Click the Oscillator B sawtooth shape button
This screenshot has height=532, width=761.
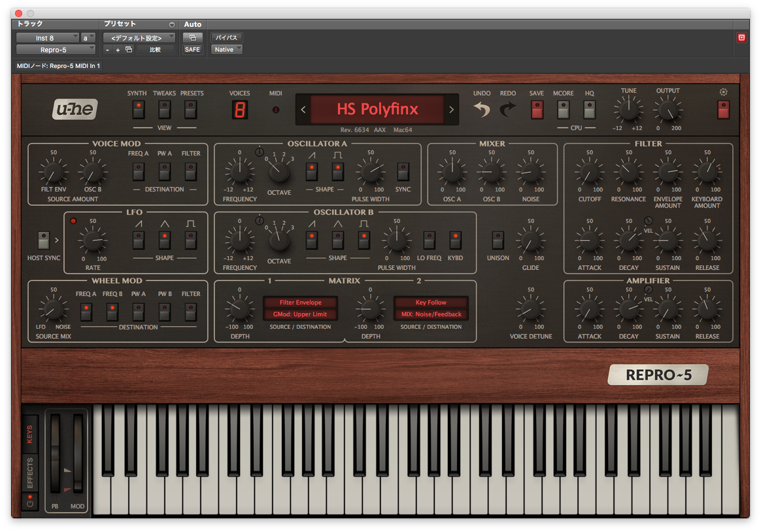[x=312, y=240]
